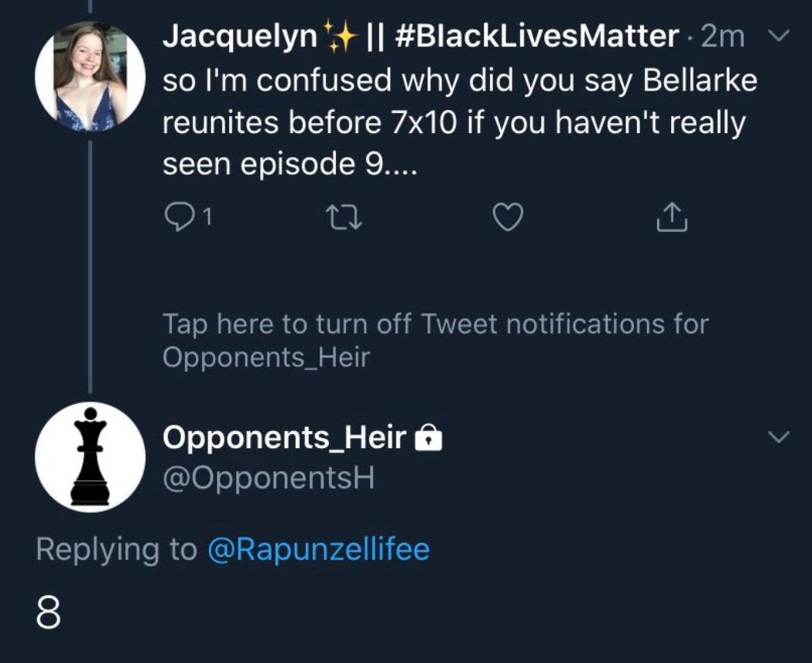Share the tweet via the share icon
This screenshot has width=812, height=663.
[672, 218]
